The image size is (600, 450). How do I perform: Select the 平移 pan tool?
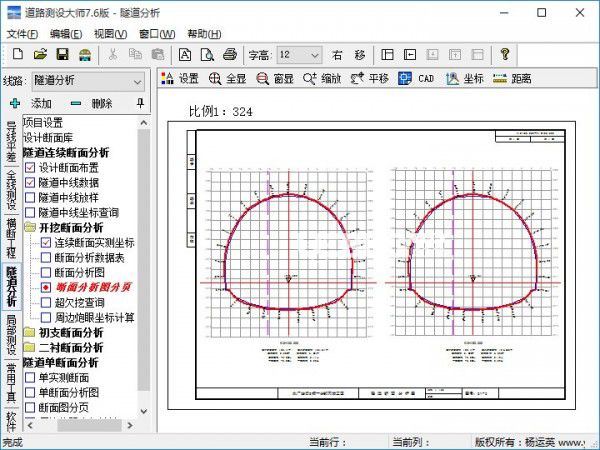[x=370, y=78]
